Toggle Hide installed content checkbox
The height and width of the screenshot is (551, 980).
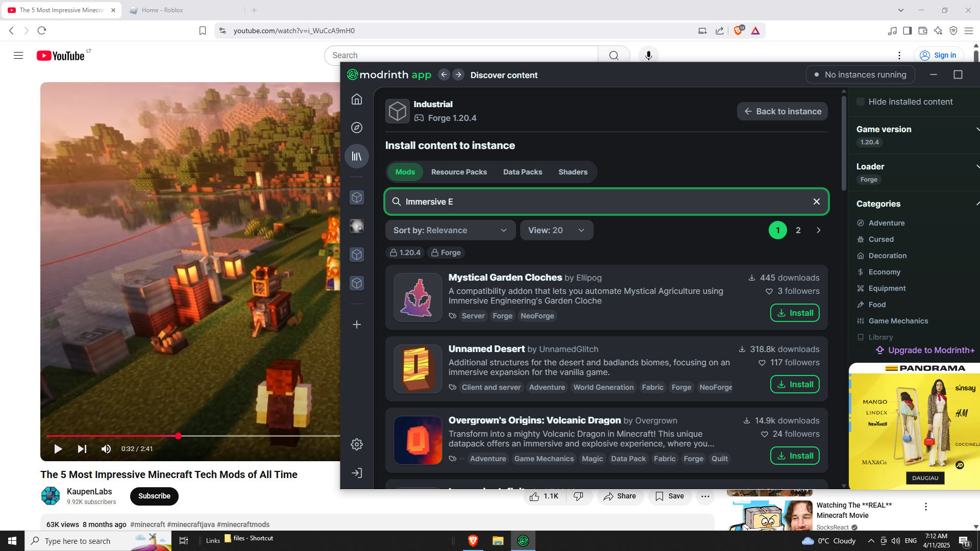pos(861,102)
